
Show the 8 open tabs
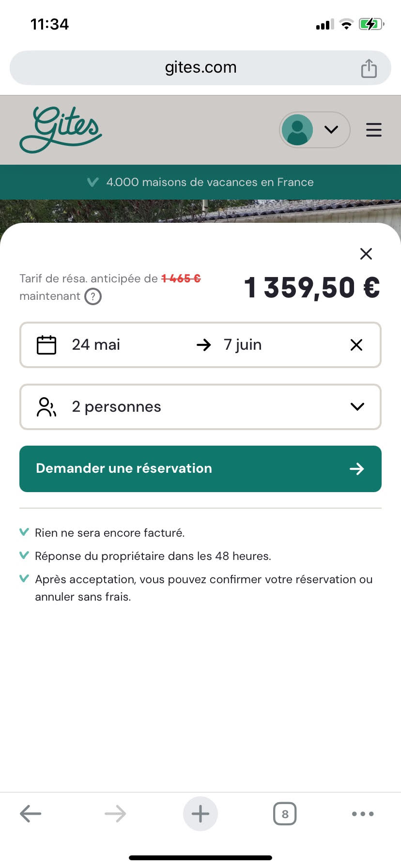click(x=285, y=814)
